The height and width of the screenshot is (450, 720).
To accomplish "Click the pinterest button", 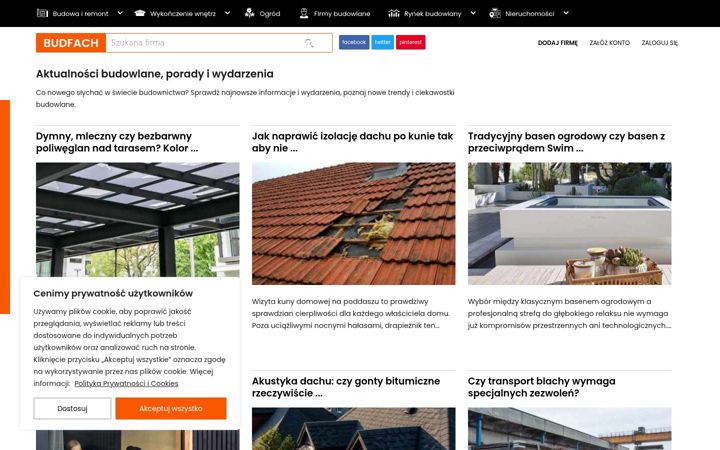I will [x=411, y=42].
